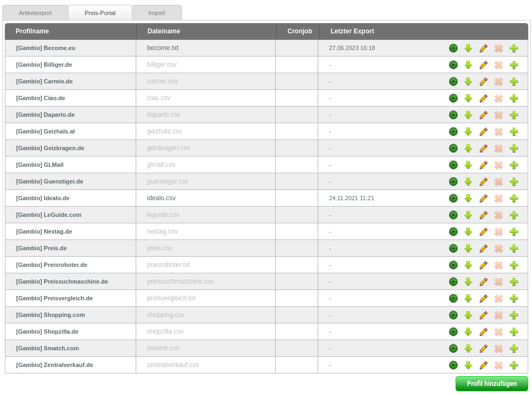532x395 pixels.
Task: Delete the Geizhals.at profile
Action: tap(499, 131)
